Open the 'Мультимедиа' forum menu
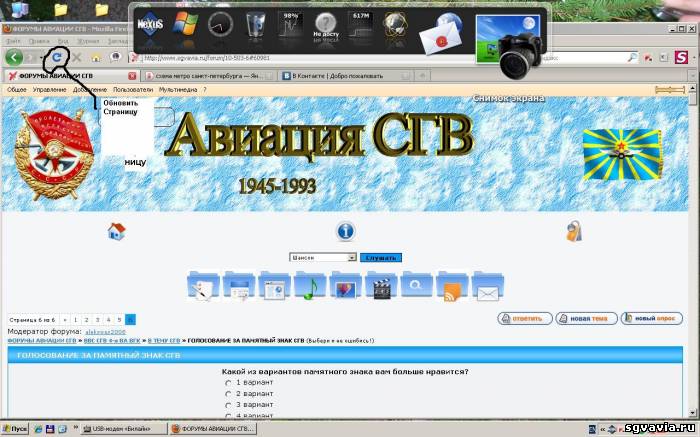 click(181, 90)
